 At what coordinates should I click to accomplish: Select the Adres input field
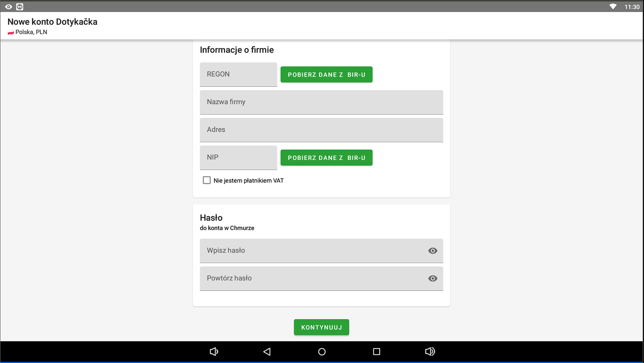point(321,130)
